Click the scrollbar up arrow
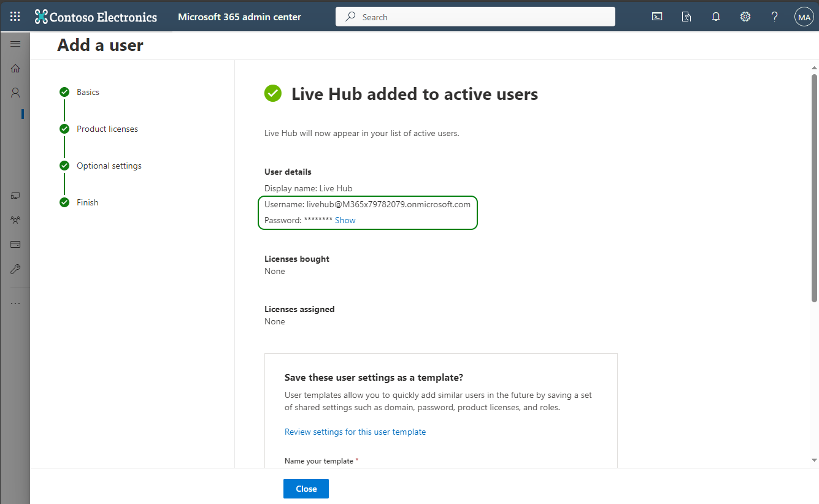This screenshot has height=504, width=819. click(815, 67)
